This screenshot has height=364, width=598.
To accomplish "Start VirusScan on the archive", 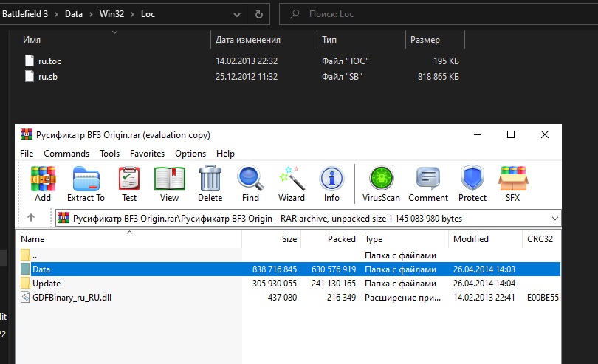I will pyautogui.click(x=381, y=179).
